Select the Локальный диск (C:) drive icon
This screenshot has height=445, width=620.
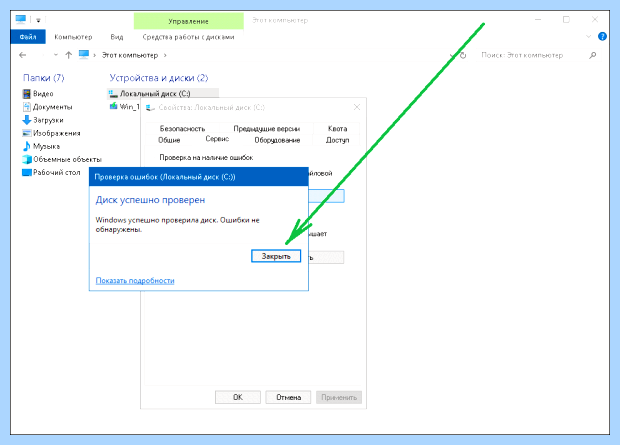[x=113, y=93]
